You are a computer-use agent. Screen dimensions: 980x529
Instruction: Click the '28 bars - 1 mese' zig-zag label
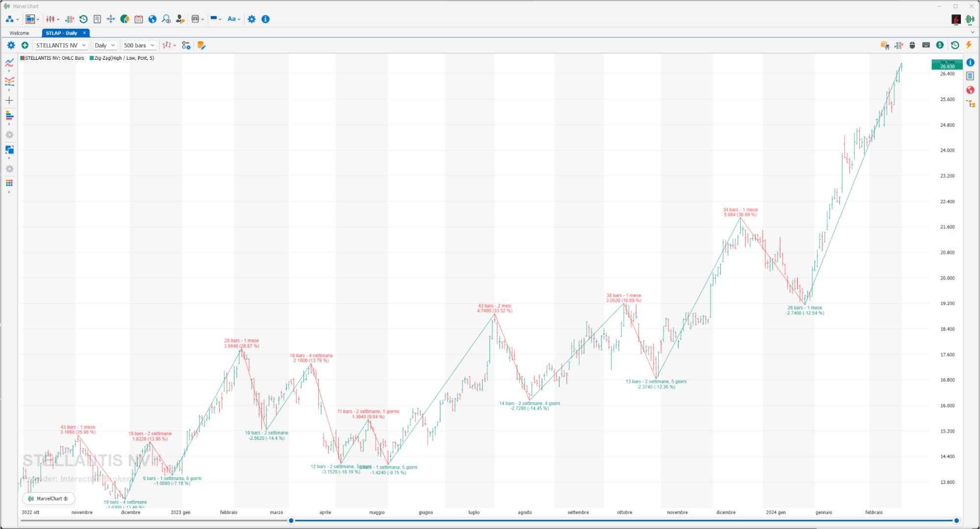pyautogui.click(x=242, y=340)
